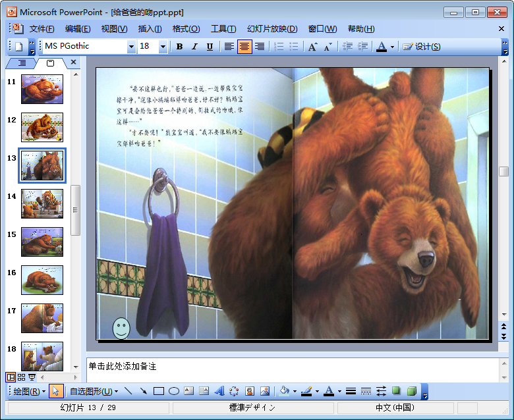The height and width of the screenshot is (420, 514).
Task: Open the 绘图 (Draw) dropdown menu
Action: point(29,391)
